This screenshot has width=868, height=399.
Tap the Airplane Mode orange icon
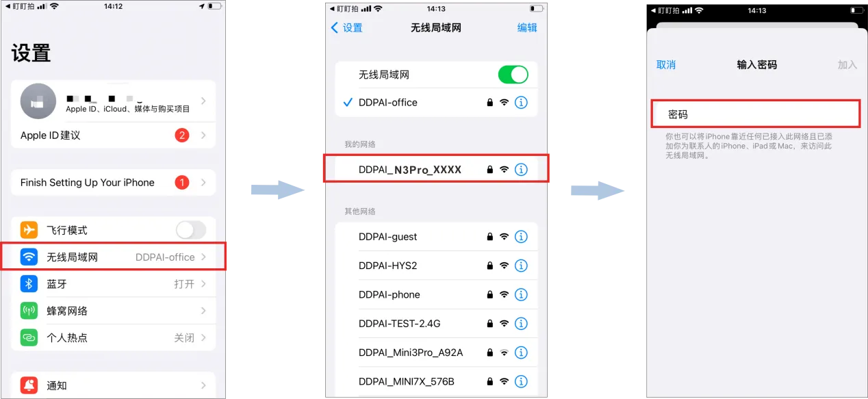click(29, 230)
